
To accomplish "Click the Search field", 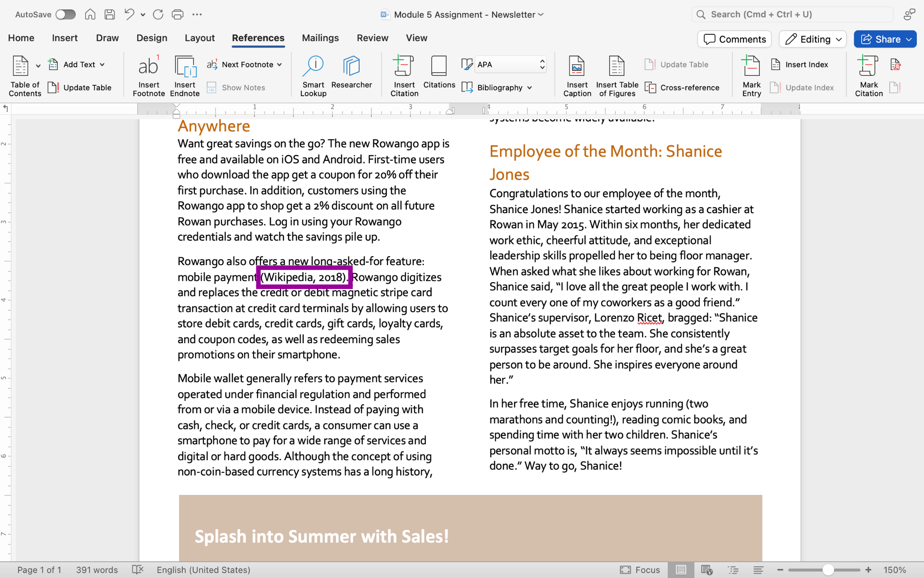I will click(x=792, y=14).
